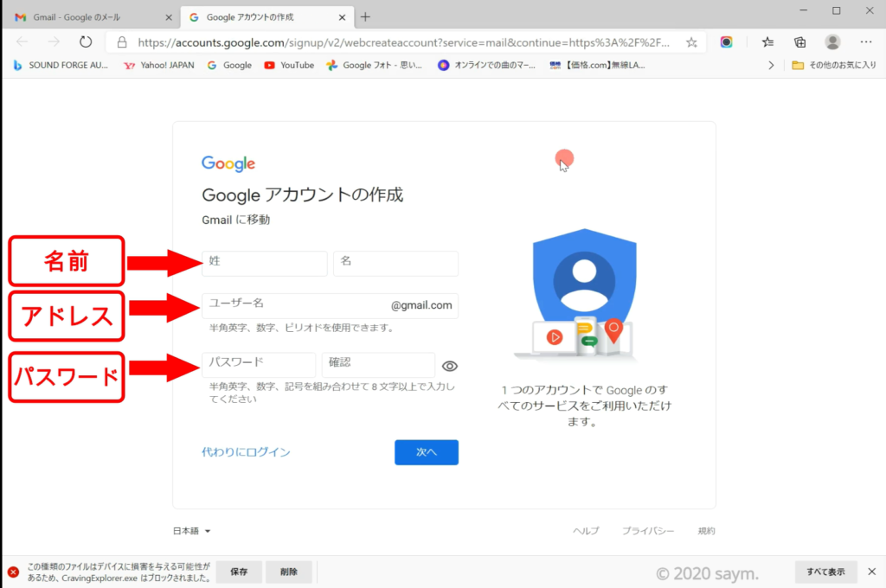Click 保存 in the download bar
Screen dimensions: 886x588
point(239,572)
